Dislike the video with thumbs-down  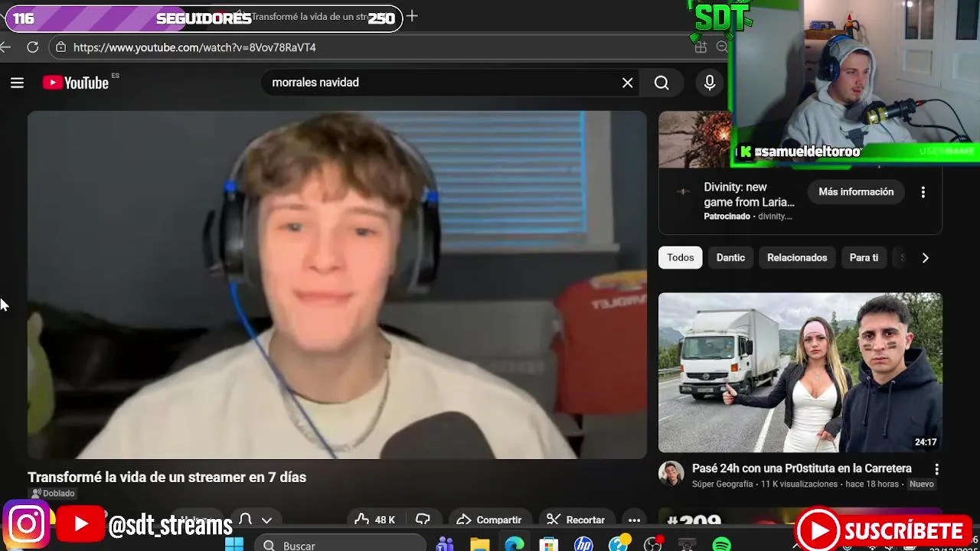coord(423,520)
